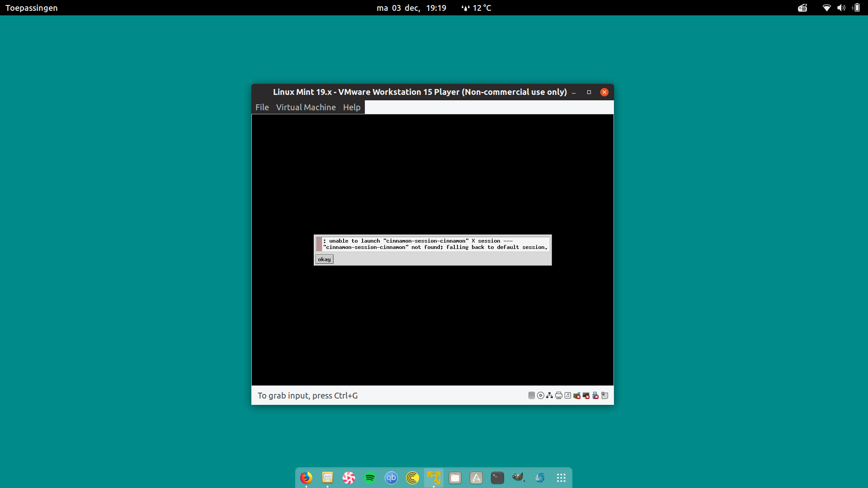Open the clock and calendar in top bar

pyautogui.click(x=411, y=8)
